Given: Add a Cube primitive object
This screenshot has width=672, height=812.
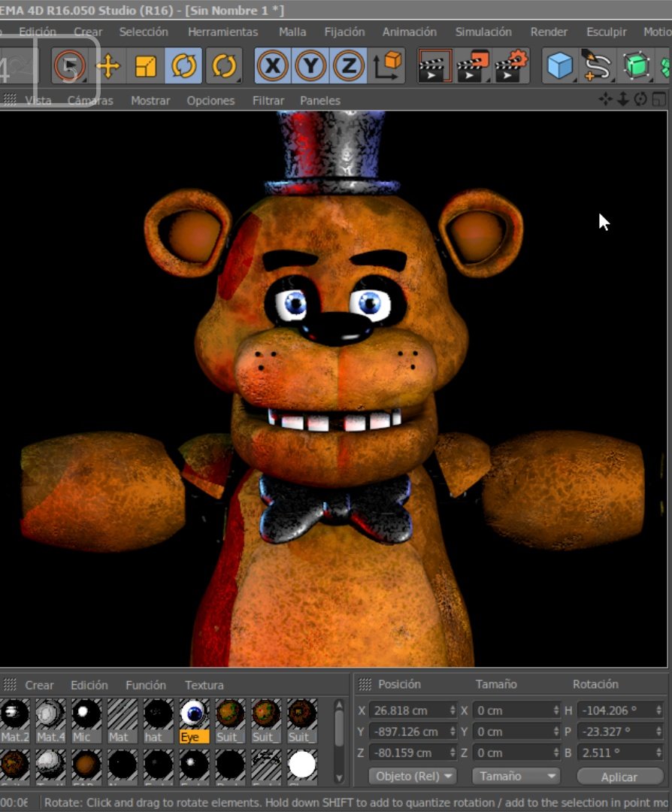Looking at the screenshot, I should (560, 66).
